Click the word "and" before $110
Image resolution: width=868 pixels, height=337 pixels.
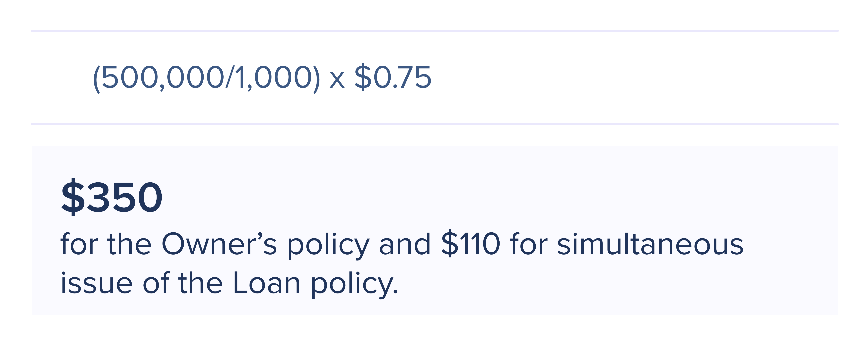coord(405,244)
